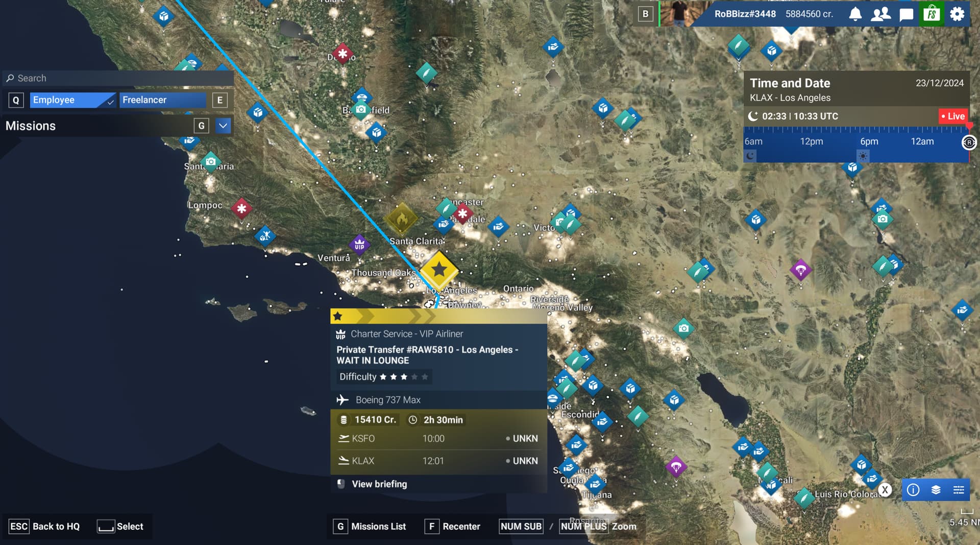Open the green marketplace bag icon
This screenshot has width=980, height=545.
[x=932, y=14]
